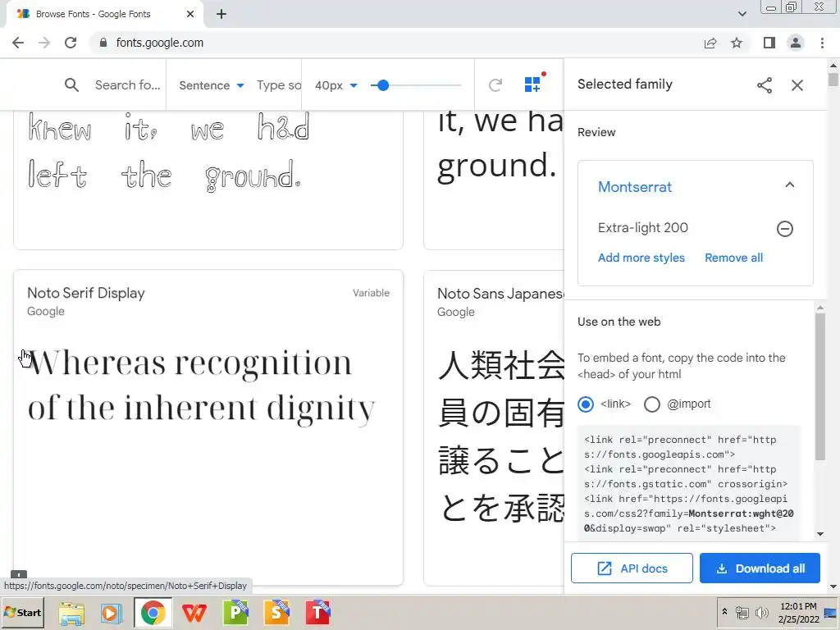Click the network tray icon
The image size is (840, 630).
(x=742, y=612)
